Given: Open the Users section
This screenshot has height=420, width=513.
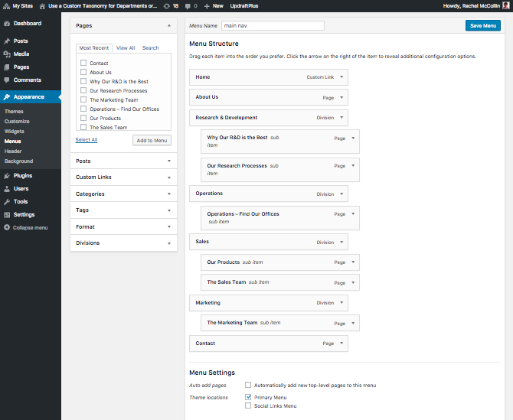Looking at the screenshot, I should pos(21,189).
